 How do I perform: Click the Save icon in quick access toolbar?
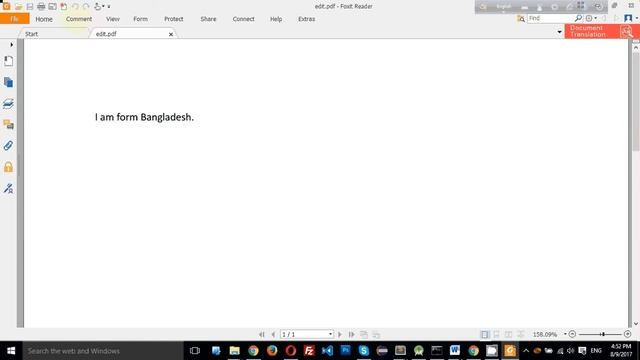(30, 6)
